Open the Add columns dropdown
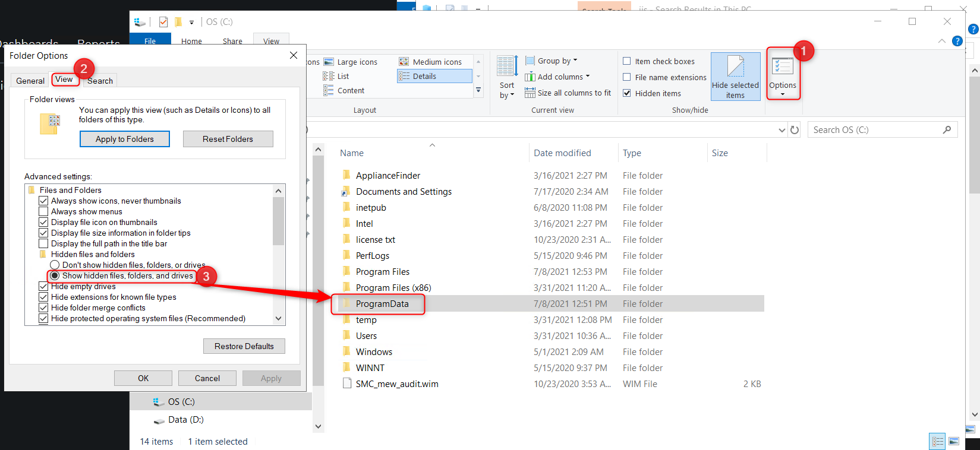 pos(562,77)
